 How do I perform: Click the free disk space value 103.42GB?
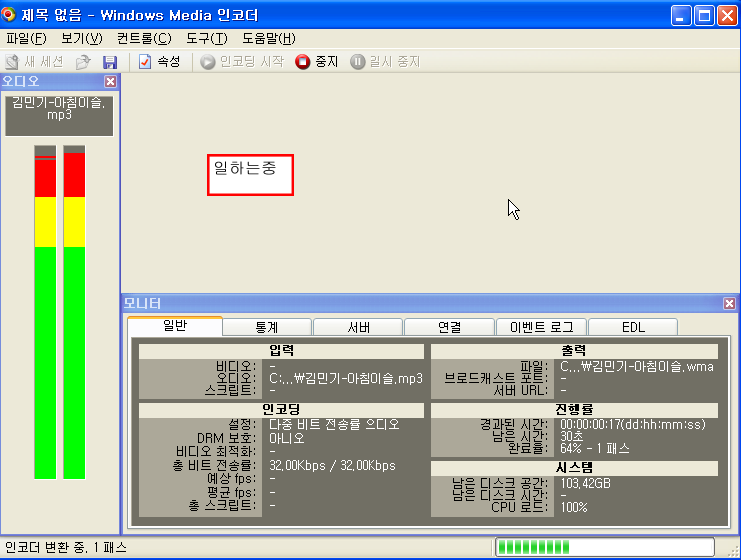point(585,484)
